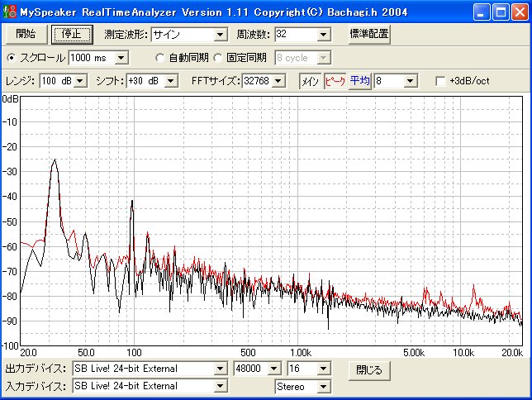Enable the +3dB/oct checkbox
This screenshot has height=400, width=532.
point(441,81)
